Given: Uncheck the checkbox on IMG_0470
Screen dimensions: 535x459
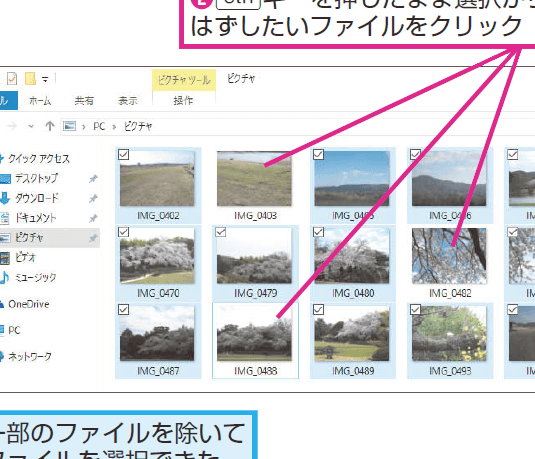Looking at the screenshot, I should tap(124, 232).
